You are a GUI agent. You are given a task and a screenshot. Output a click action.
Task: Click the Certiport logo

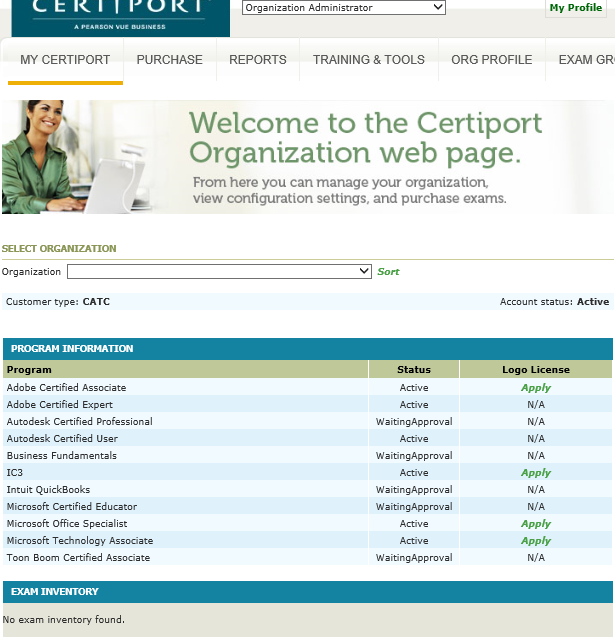coord(121,18)
